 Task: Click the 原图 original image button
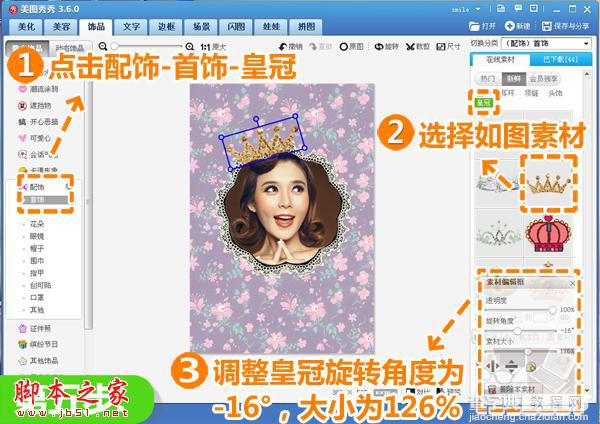(351, 46)
